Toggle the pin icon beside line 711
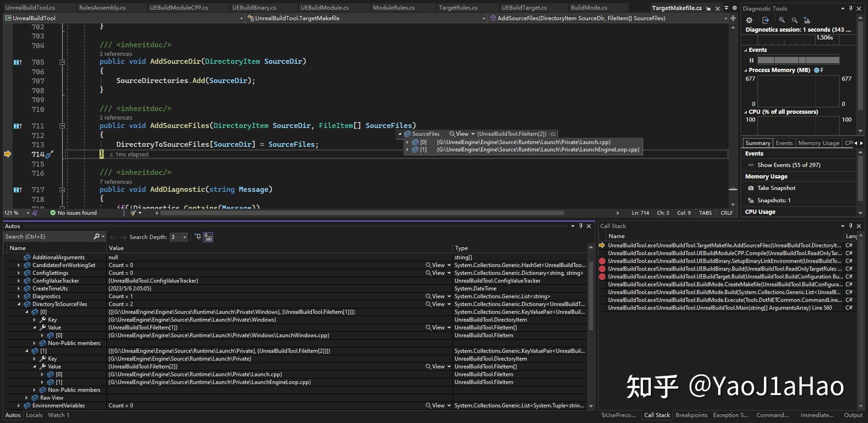Image resolution: width=868 pixels, height=423 pixels. pos(17,125)
